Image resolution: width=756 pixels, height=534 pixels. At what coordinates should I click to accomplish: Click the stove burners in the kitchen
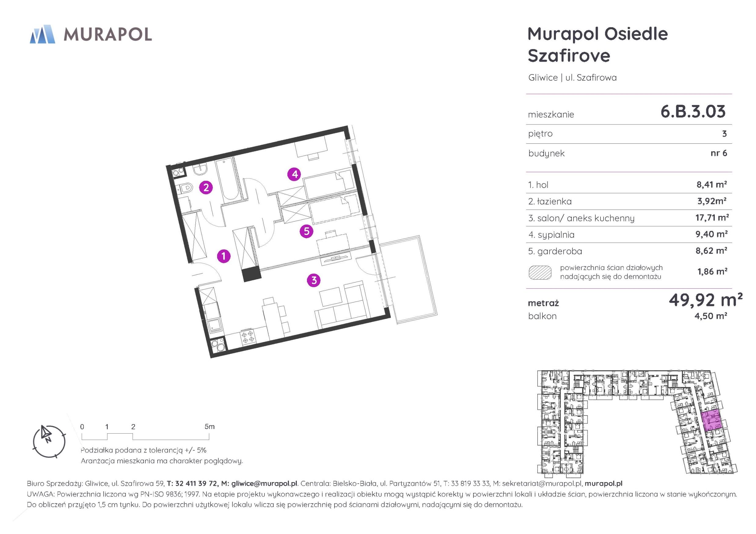click(248, 337)
